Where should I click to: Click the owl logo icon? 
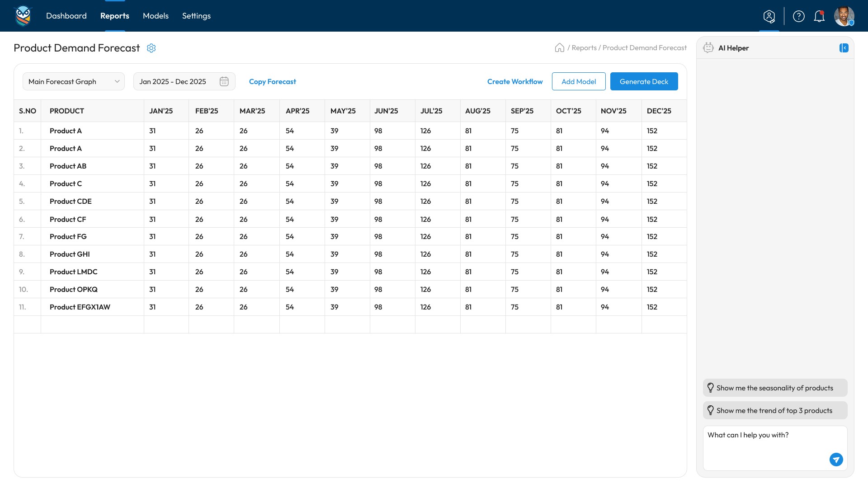tap(23, 16)
